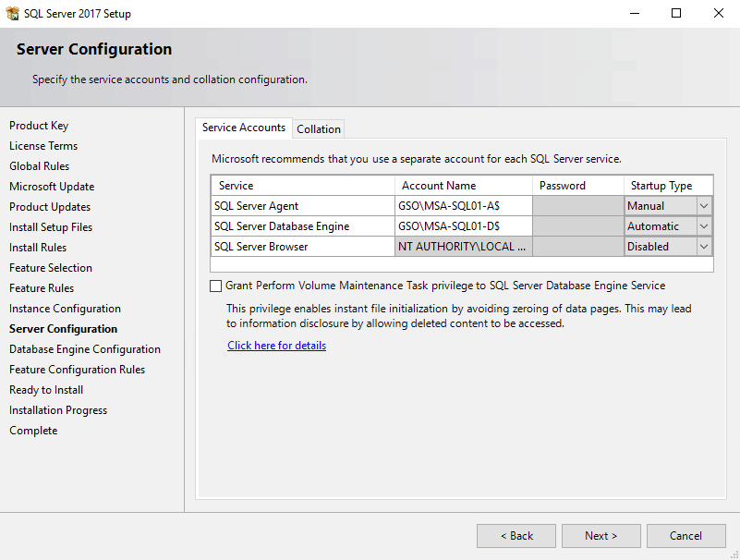
Task: Close the SQL Server 2017 Setup window
Action: click(719, 13)
